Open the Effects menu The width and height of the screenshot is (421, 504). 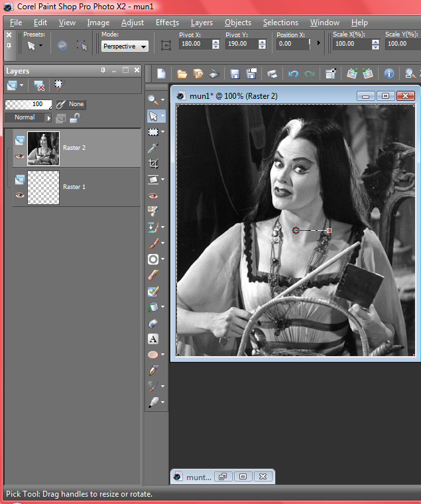(x=167, y=23)
